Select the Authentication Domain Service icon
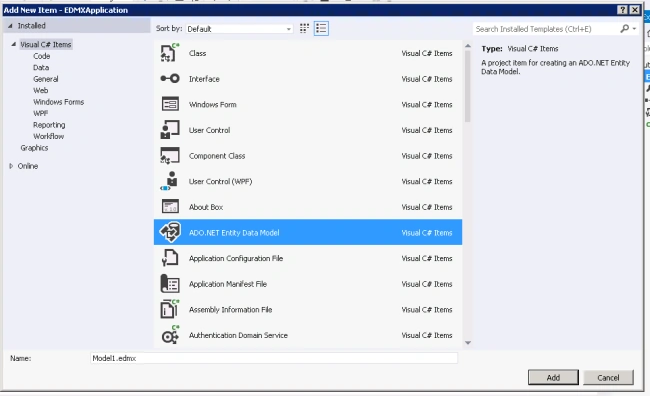 click(170, 335)
